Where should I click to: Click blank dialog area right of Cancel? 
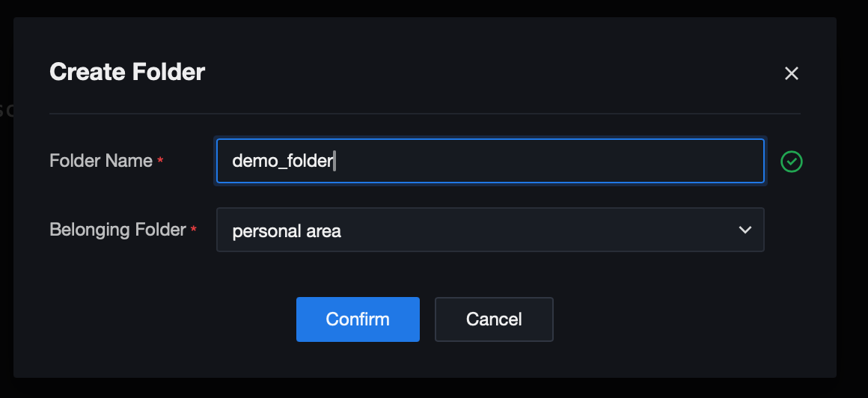(x=673, y=319)
